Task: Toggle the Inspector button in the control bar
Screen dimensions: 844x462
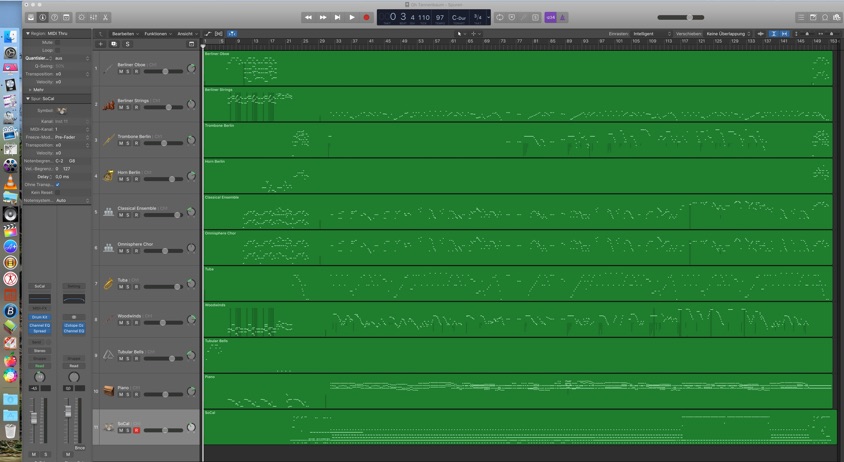Action: pyautogui.click(x=43, y=17)
